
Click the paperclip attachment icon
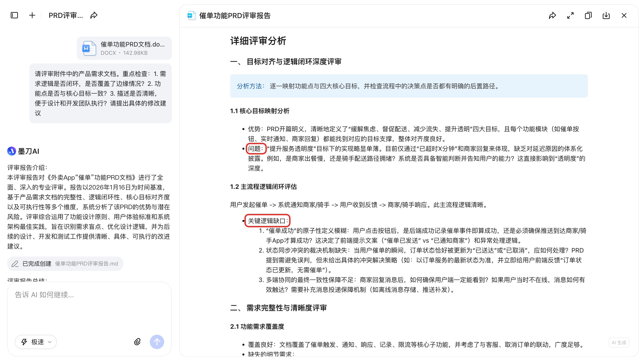click(x=137, y=342)
